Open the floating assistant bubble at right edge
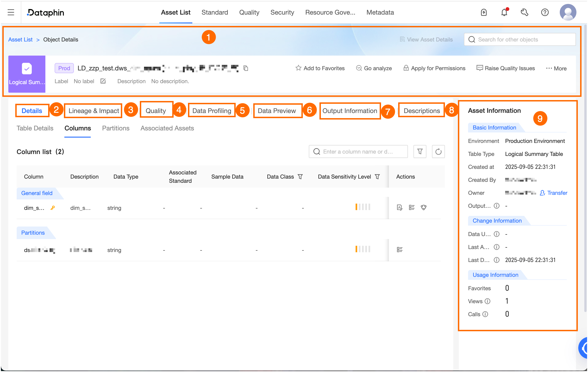Image resolution: width=588 pixels, height=372 pixels. [x=583, y=348]
